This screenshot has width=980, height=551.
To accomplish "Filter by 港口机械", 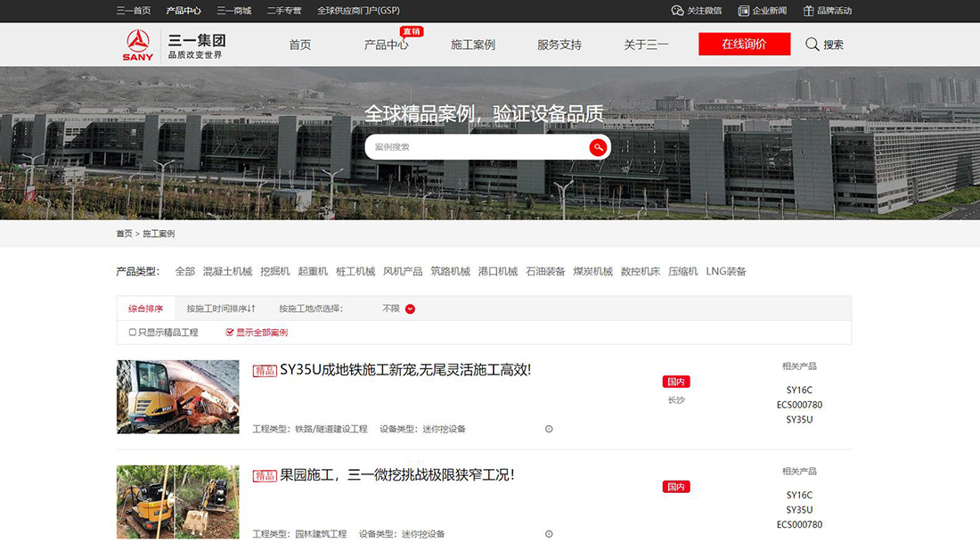I will point(497,271).
